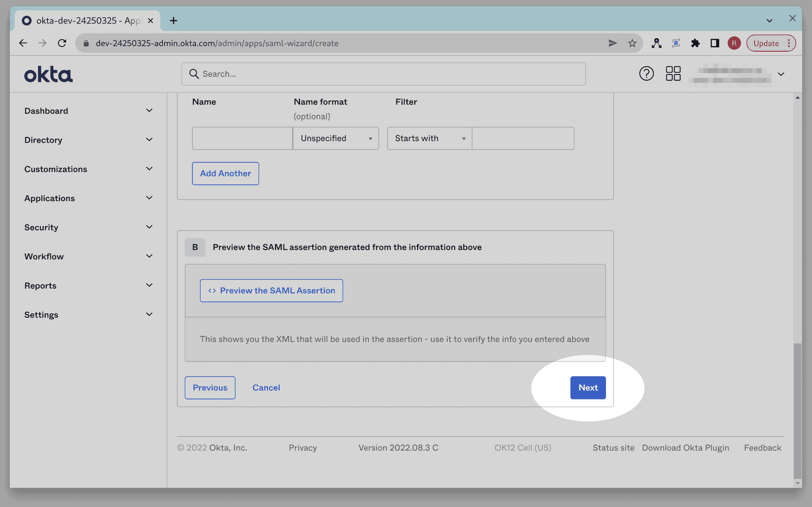Image resolution: width=812 pixels, height=507 pixels.
Task: Open the browser extensions puzzle icon
Action: pos(695,43)
